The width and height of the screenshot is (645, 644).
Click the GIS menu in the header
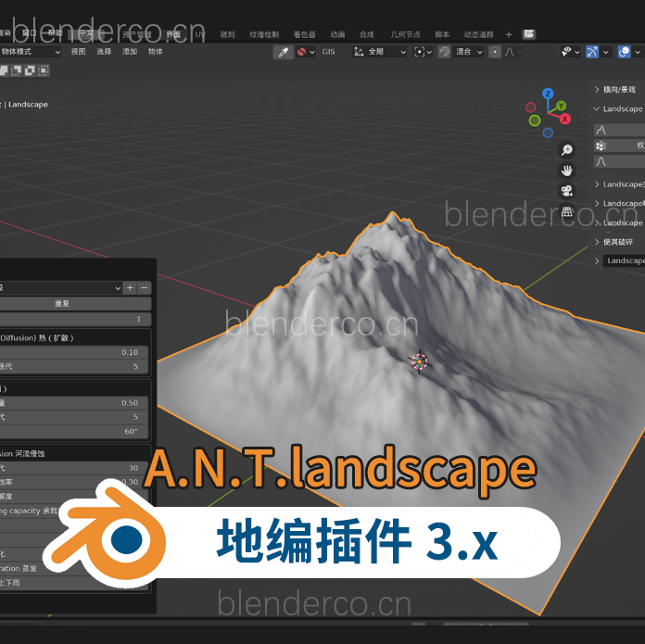point(328,52)
